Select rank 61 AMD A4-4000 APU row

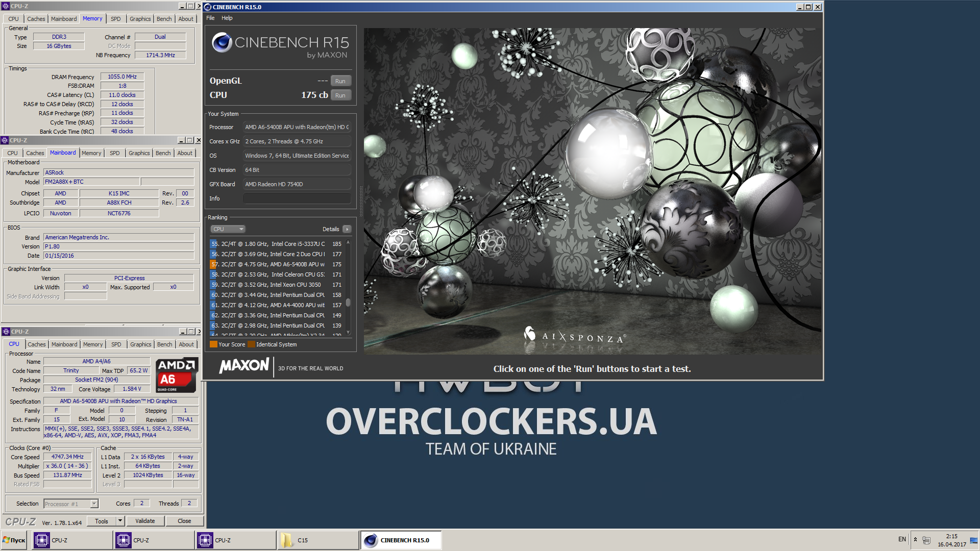(x=277, y=305)
